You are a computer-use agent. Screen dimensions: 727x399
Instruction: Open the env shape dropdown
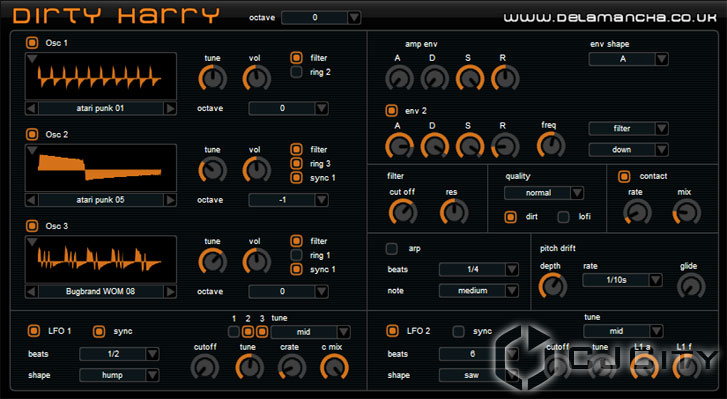[x=628, y=59]
